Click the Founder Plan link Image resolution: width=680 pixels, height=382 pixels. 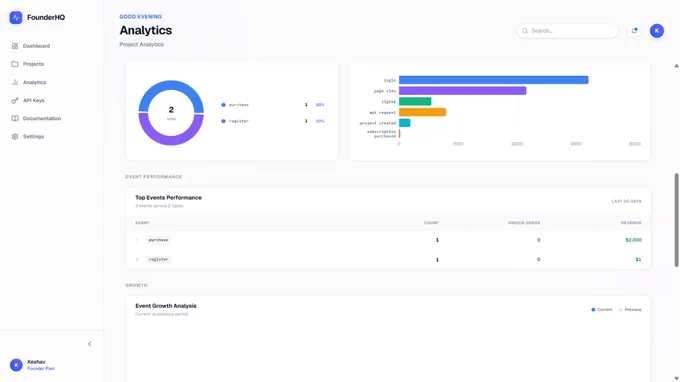pyautogui.click(x=41, y=369)
